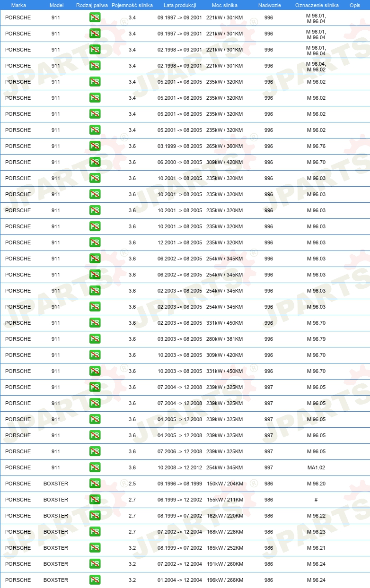Viewport: 370px width, 588px height.
Task: Click fuel icon in Boxster 196kW row
Action: (x=95, y=580)
